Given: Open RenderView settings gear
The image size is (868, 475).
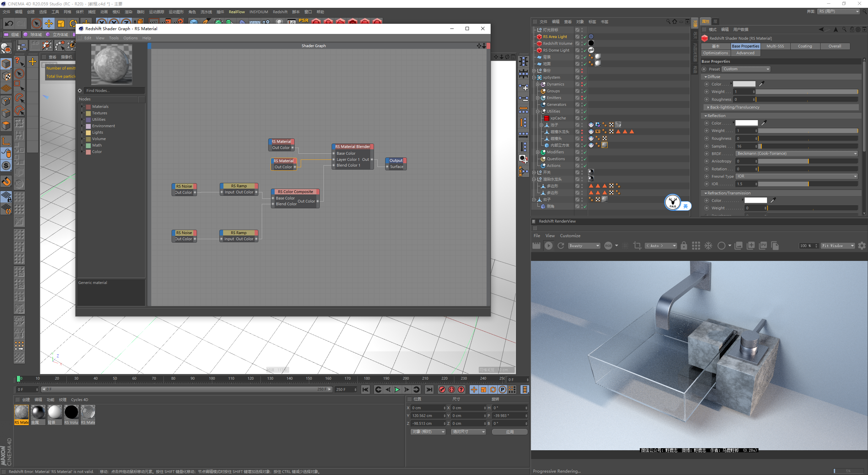Looking at the screenshot, I should click(x=862, y=246).
